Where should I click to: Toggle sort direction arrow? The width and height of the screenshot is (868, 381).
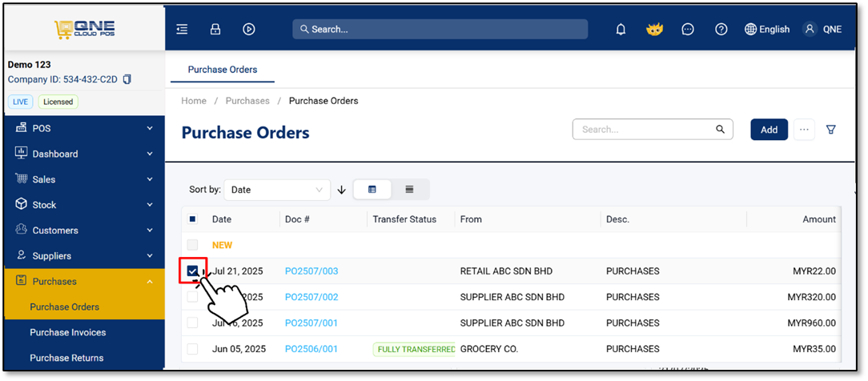(342, 190)
